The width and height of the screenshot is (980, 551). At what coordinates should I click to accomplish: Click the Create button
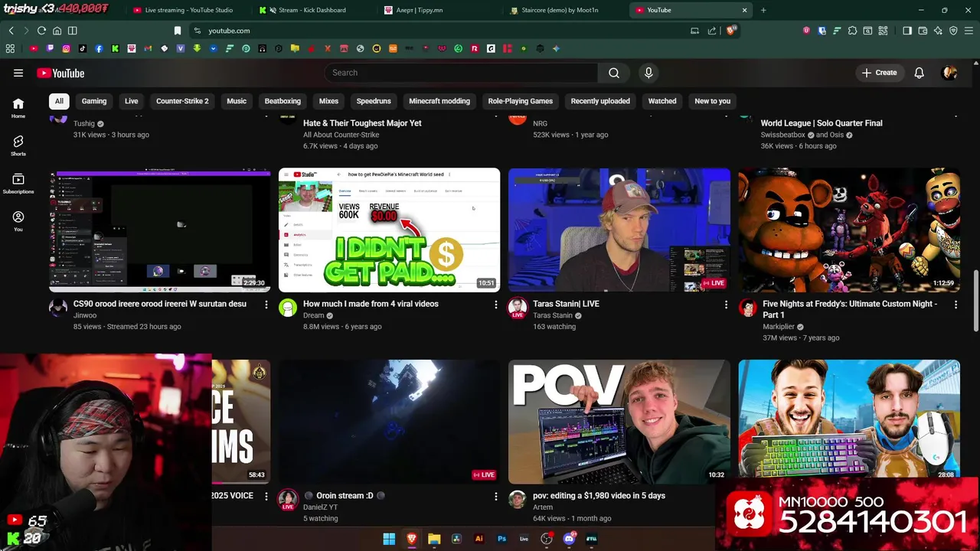pos(879,73)
